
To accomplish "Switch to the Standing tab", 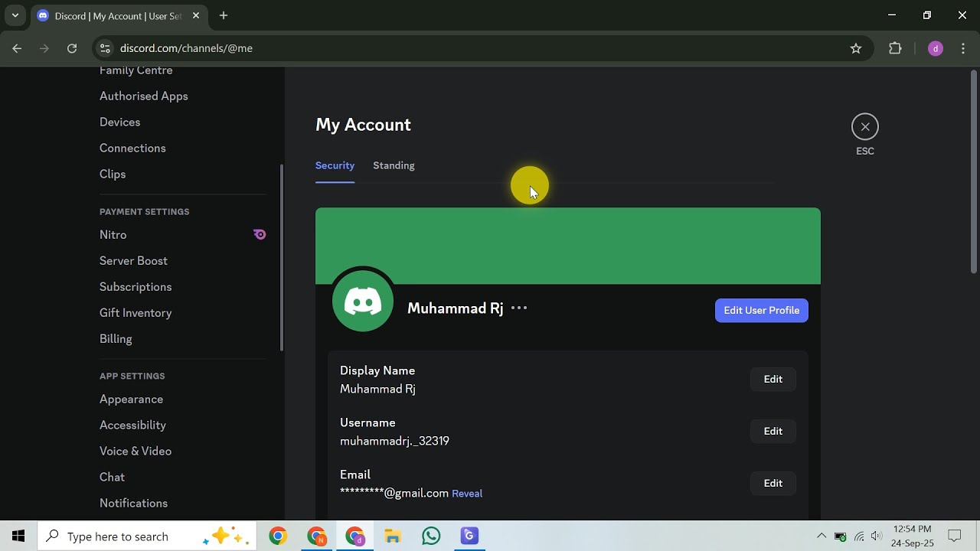I will click(394, 165).
